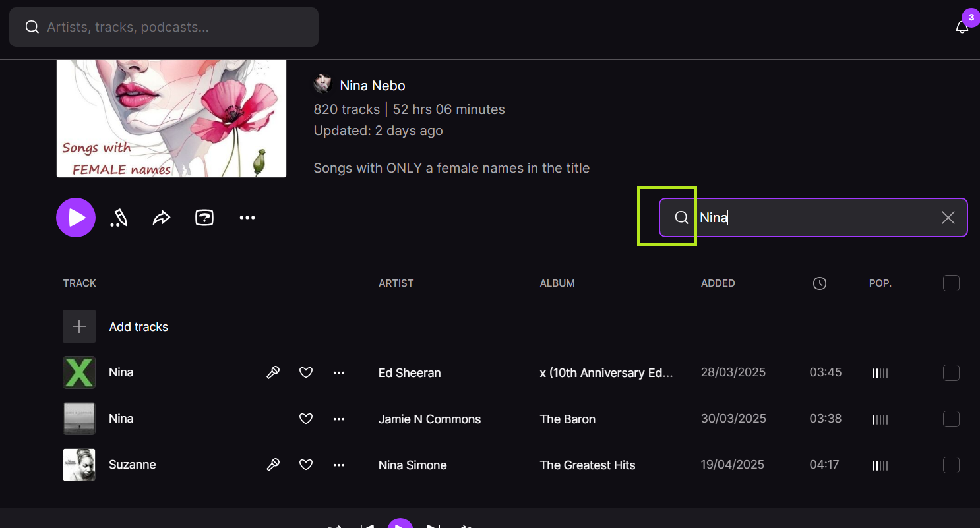Click the plus icon for Add tracks
The width and height of the screenshot is (980, 528).
79,326
